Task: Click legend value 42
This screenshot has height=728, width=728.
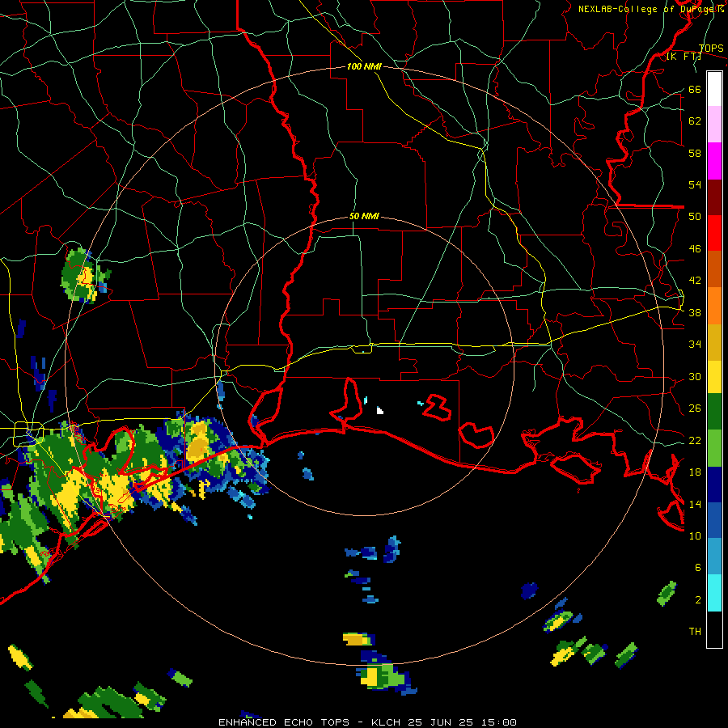Action: pos(695,281)
